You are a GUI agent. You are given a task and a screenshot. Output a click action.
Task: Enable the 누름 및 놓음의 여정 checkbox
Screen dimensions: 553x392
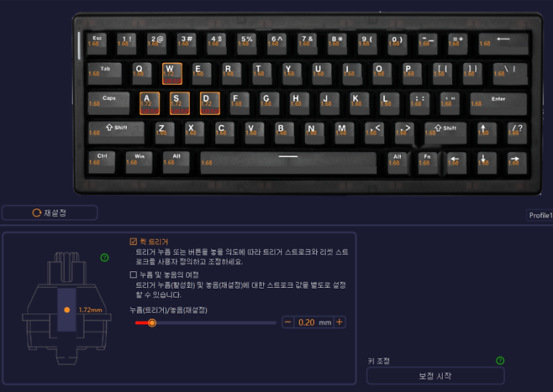point(134,274)
